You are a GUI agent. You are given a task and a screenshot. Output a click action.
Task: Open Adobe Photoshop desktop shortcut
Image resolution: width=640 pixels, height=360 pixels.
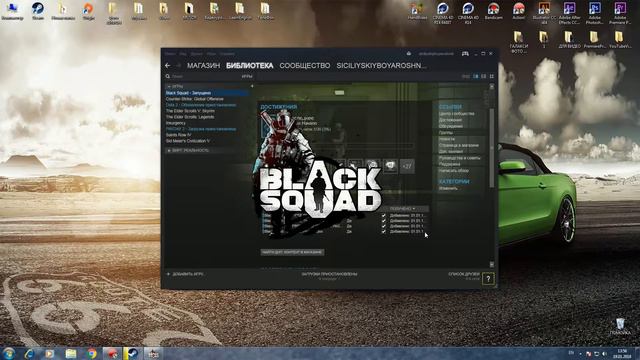pyautogui.click(x=595, y=13)
